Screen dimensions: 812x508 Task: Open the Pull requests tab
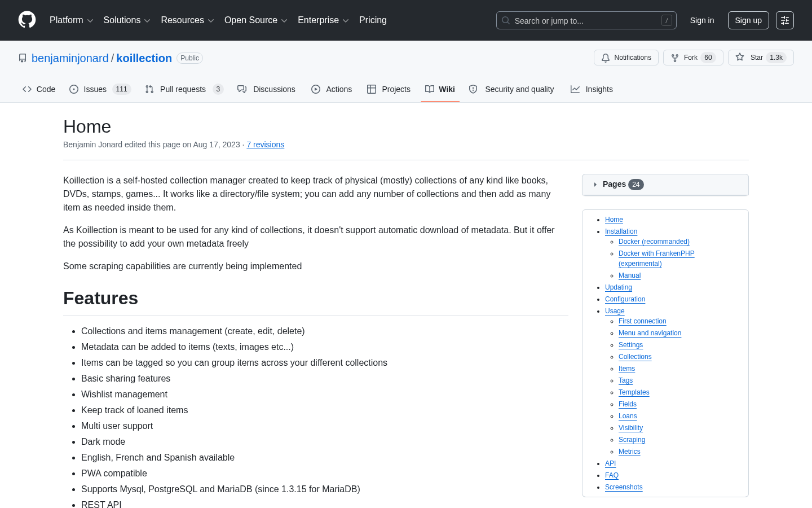(184, 89)
